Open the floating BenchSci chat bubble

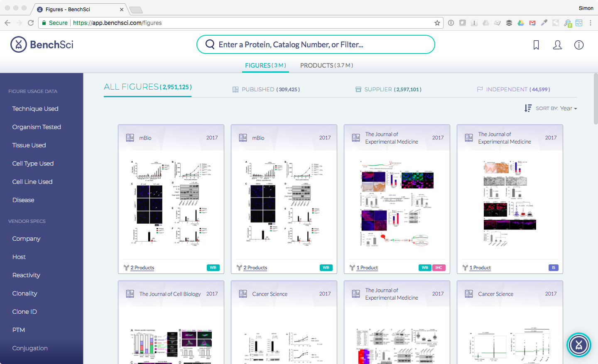point(579,345)
